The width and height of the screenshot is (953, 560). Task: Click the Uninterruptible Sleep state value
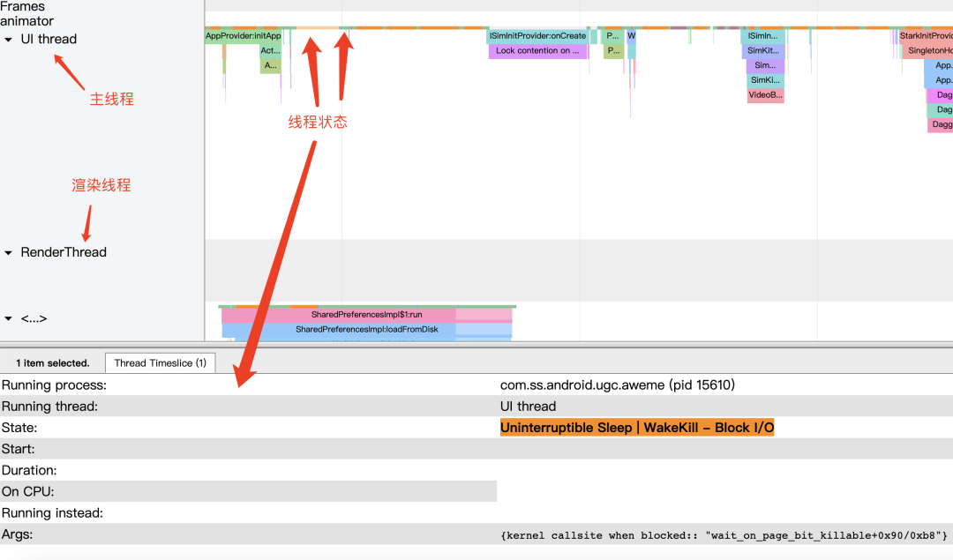pyautogui.click(x=637, y=428)
